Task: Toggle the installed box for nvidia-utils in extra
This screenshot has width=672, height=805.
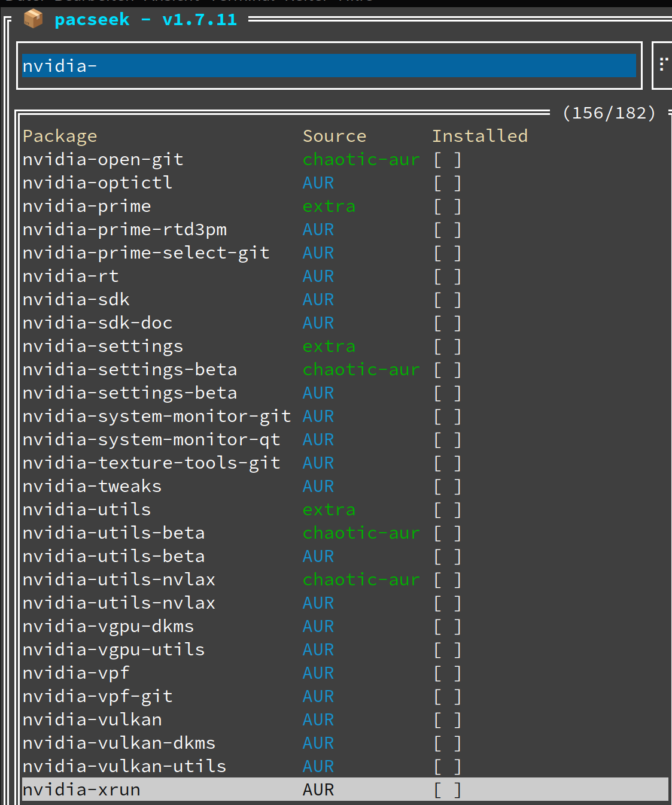Action: pyautogui.click(x=448, y=510)
